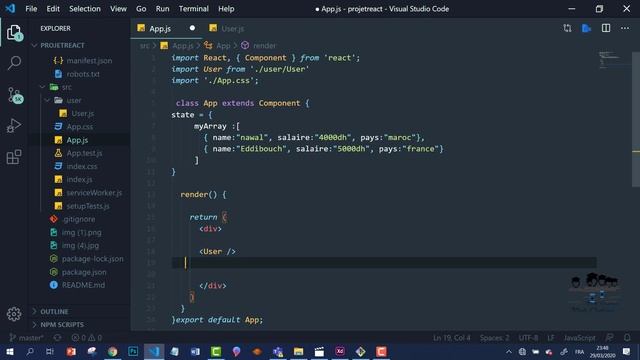
Task: Open the Selection menu
Action: point(85,9)
